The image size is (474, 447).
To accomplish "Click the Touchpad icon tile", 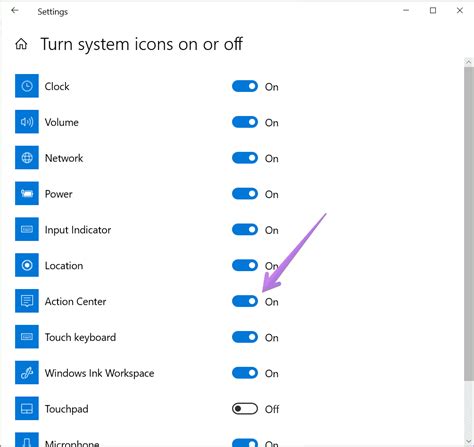I will click(x=27, y=408).
